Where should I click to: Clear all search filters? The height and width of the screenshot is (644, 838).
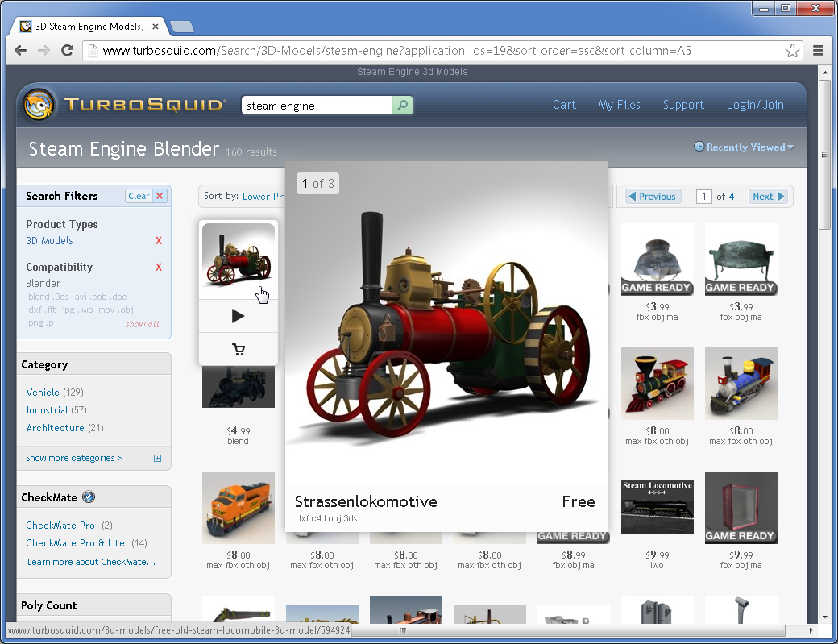146,196
